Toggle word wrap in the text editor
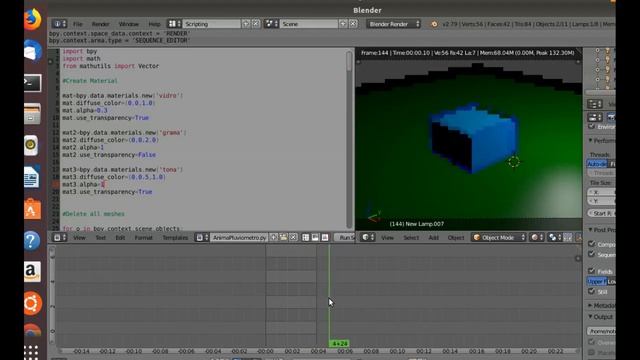The width and height of the screenshot is (640, 360). point(315,238)
